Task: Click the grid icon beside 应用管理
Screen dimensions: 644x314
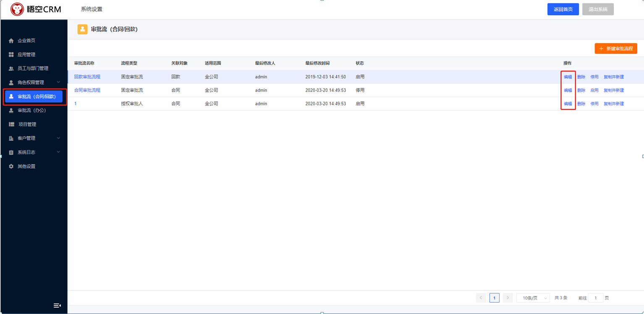Action: [x=11, y=55]
